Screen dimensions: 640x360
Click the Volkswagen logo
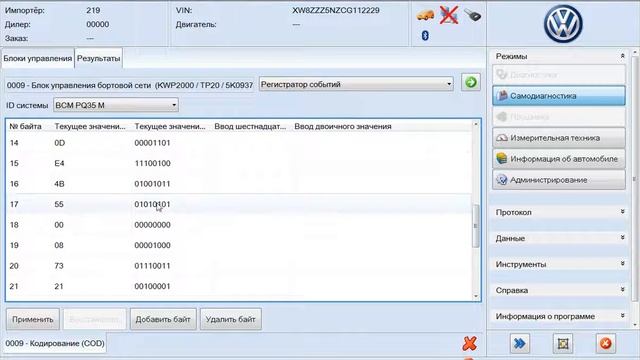click(563, 24)
